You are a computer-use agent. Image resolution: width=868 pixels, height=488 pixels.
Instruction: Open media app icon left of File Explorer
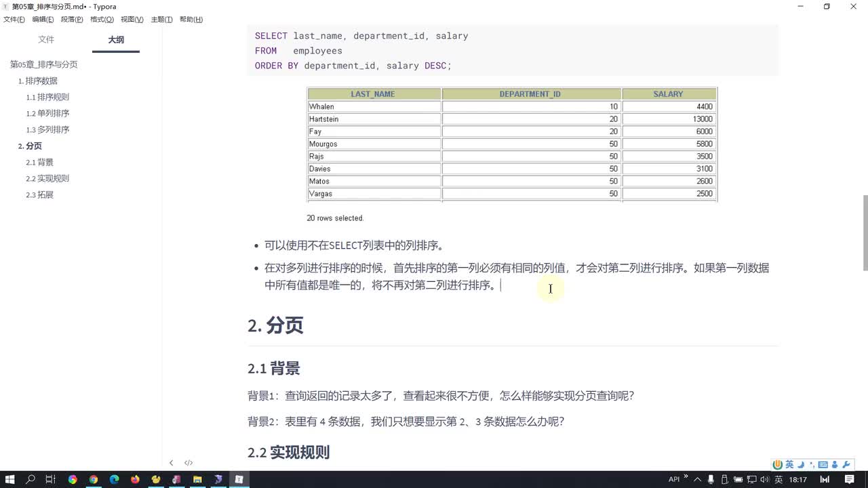click(176, 479)
